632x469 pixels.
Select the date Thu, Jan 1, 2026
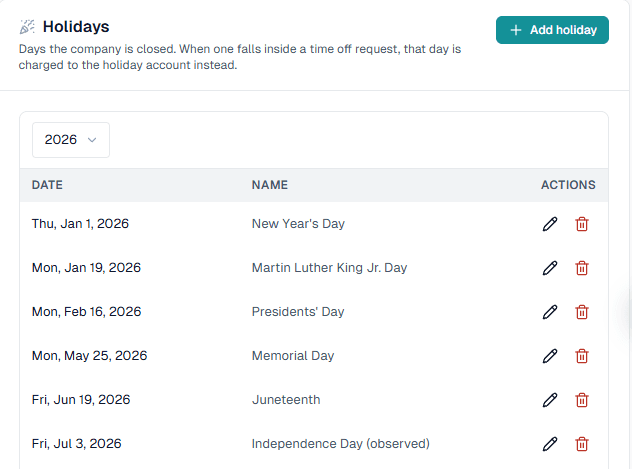[x=80, y=224]
